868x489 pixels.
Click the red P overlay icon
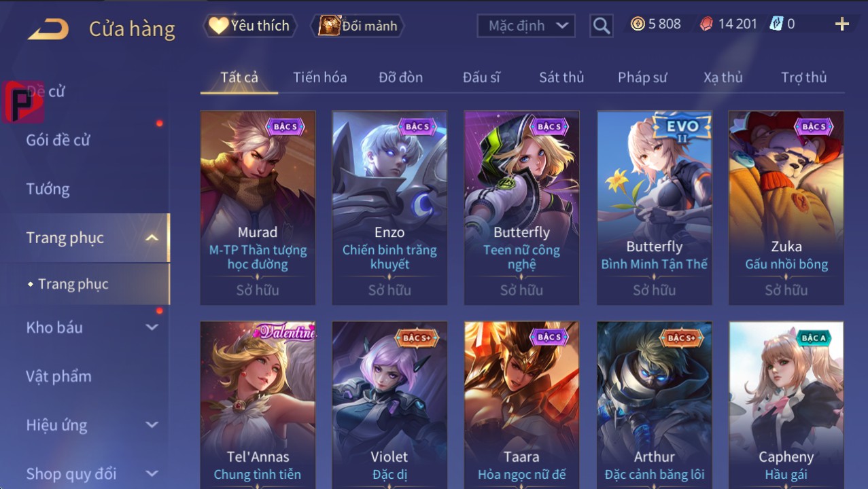[x=22, y=102]
